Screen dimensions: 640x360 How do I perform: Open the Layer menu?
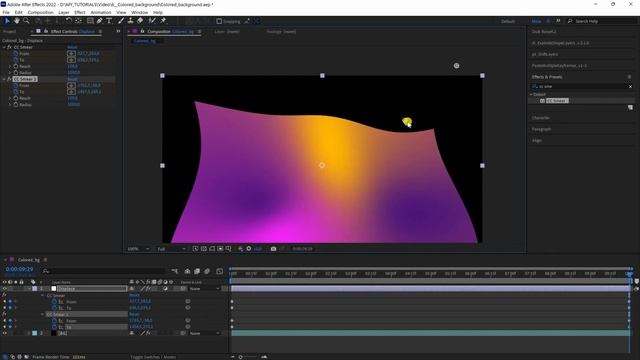click(x=64, y=13)
